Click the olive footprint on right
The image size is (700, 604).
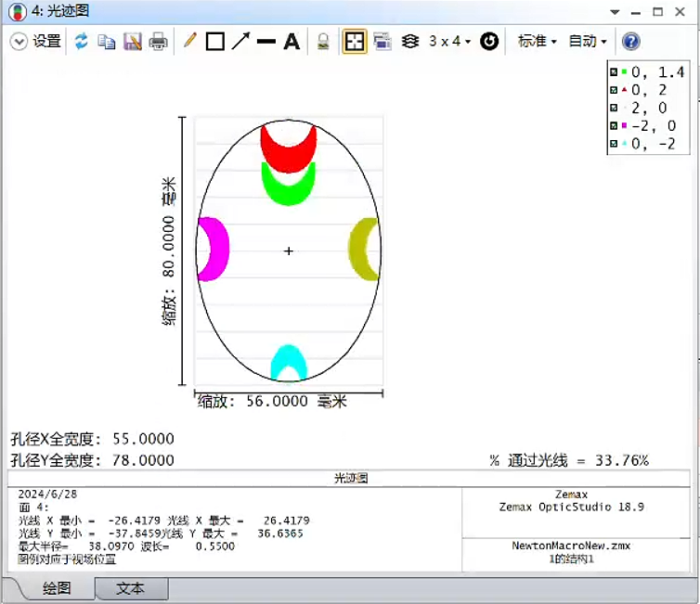point(356,249)
